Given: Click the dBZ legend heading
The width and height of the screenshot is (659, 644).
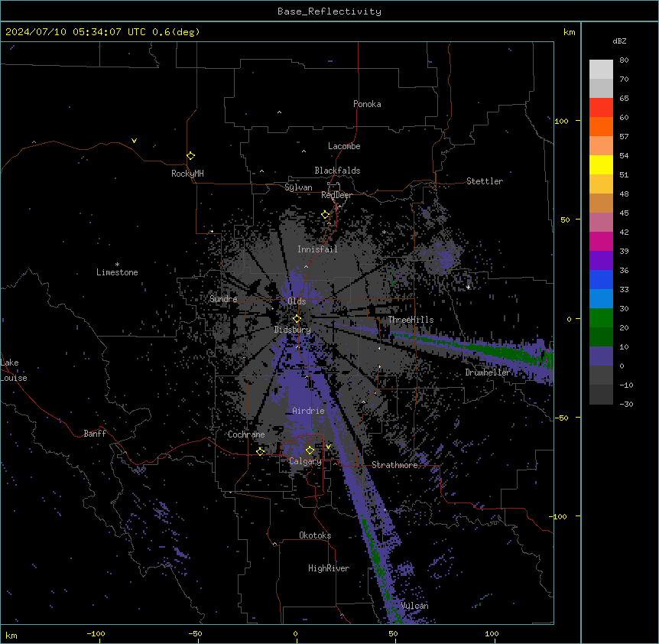Looking at the screenshot, I should 619,41.
